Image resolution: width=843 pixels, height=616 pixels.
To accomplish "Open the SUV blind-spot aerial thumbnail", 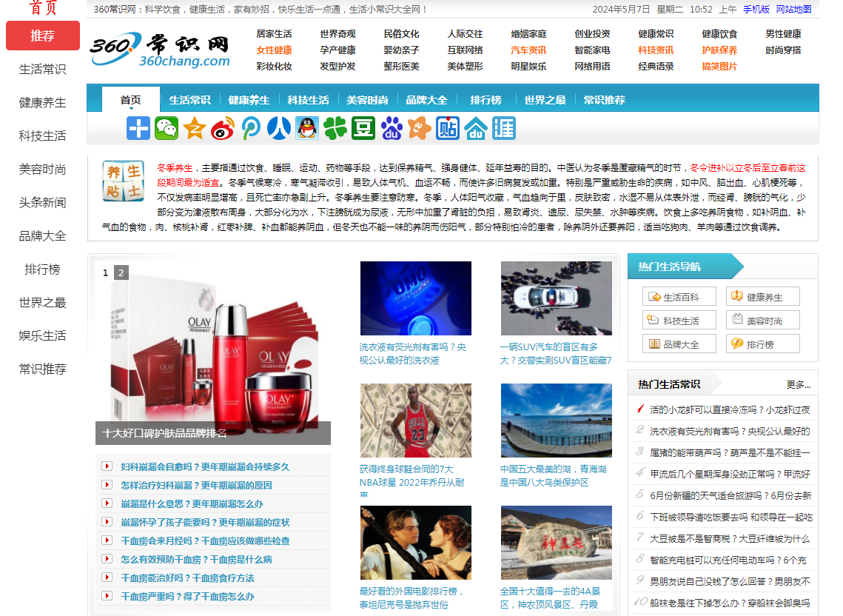I will point(557,298).
